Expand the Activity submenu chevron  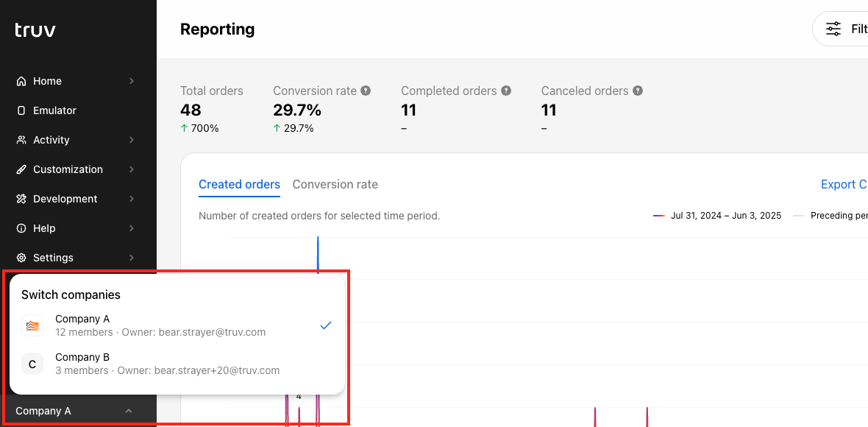point(132,140)
